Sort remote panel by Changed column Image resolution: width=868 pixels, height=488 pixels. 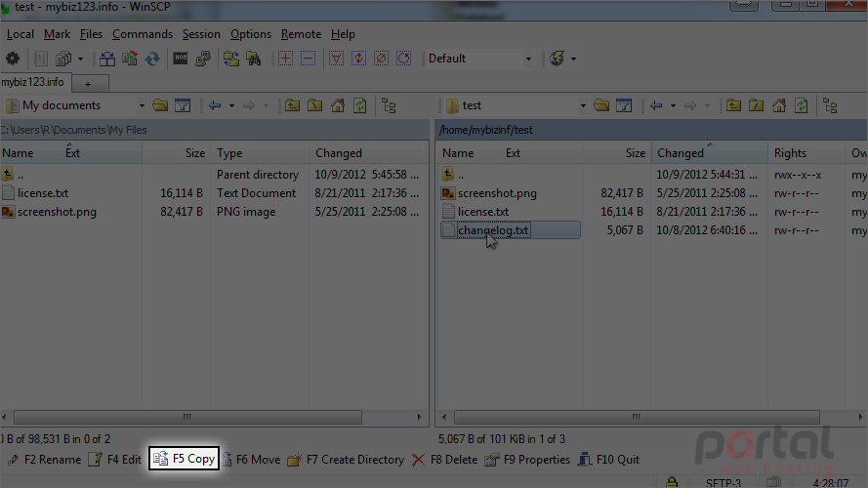coord(709,152)
